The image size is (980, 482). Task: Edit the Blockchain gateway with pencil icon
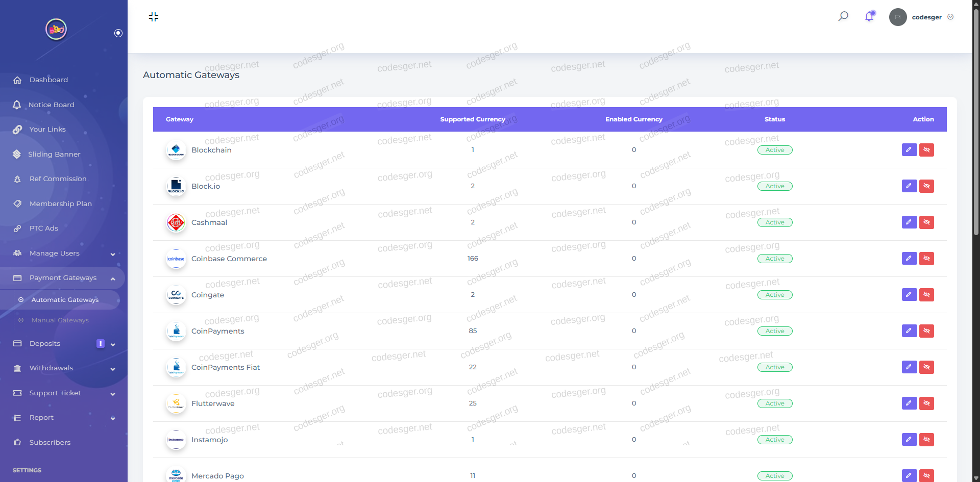click(909, 150)
